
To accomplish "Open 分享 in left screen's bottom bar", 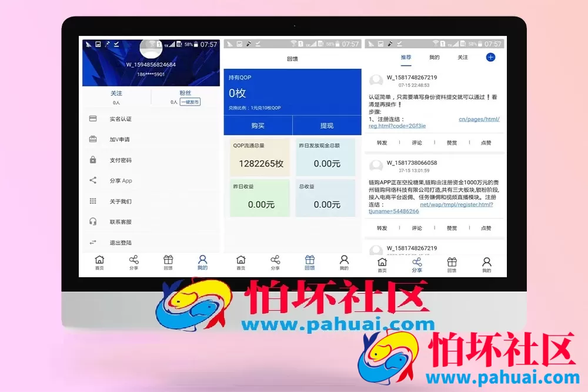I will (x=134, y=263).
